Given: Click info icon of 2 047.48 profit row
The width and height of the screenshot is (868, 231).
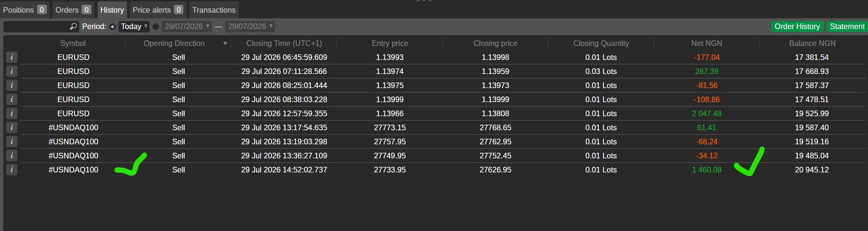Looking at the screenshot, I should [12, 113].
